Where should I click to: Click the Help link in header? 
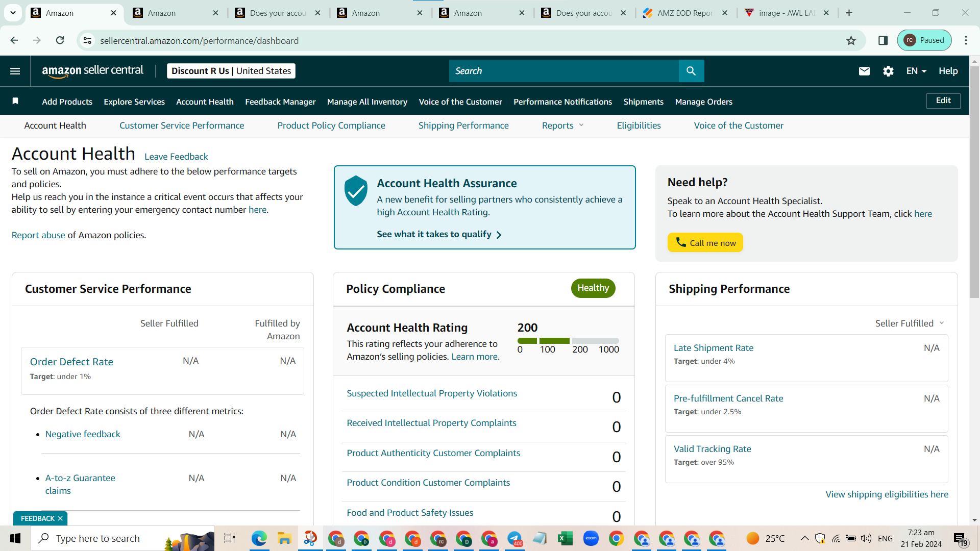point(948,71)
